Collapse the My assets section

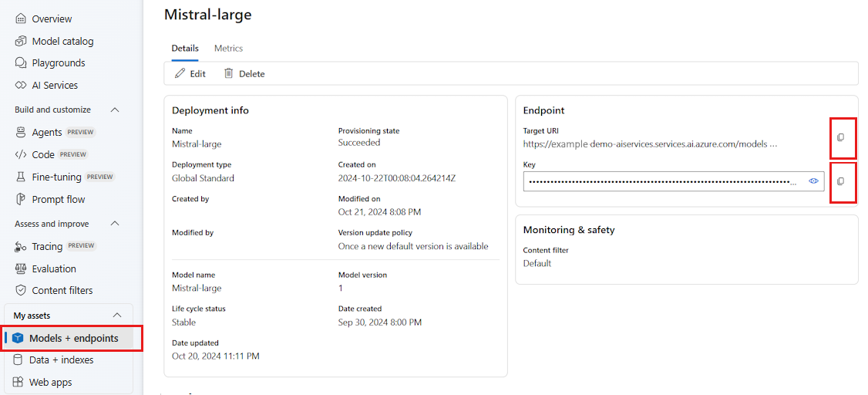(x=117, y=316)
